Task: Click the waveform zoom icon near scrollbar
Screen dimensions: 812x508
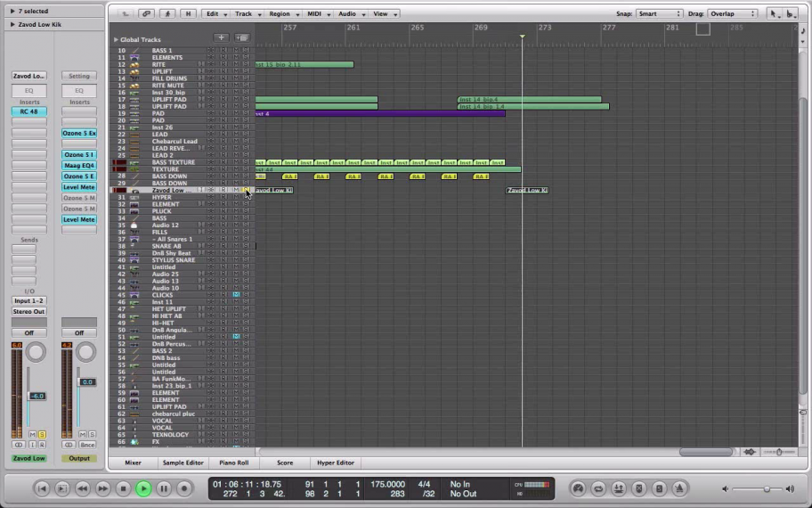Action: point(750,452)
